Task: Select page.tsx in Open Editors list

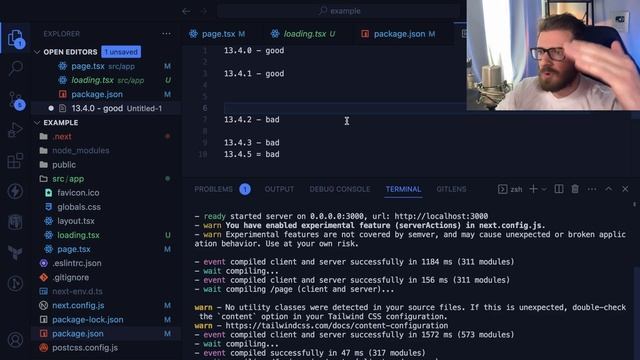Action: (x=106, y=66)
